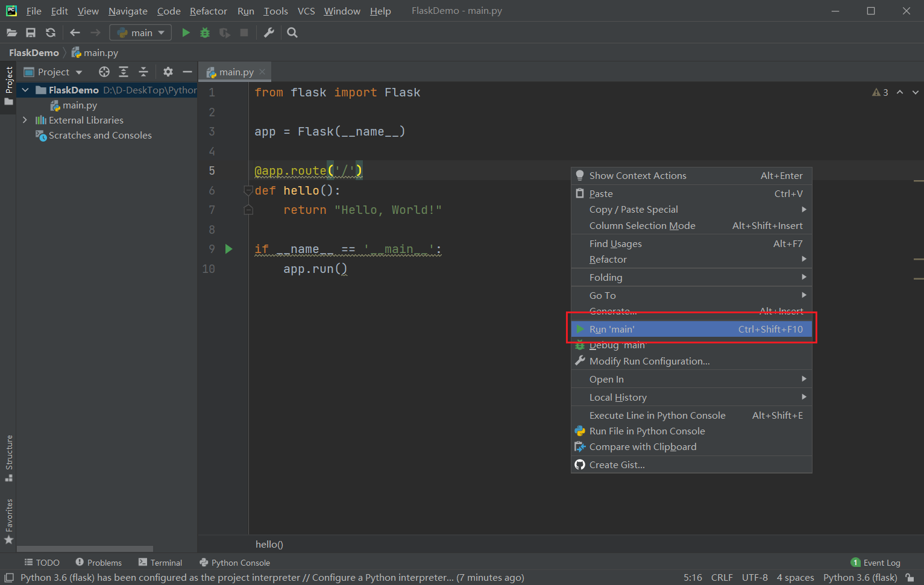The width and height of the screenshot is (924, 585).
Task: Click the Save All disk icon
Action: click(x=31, y=33)
